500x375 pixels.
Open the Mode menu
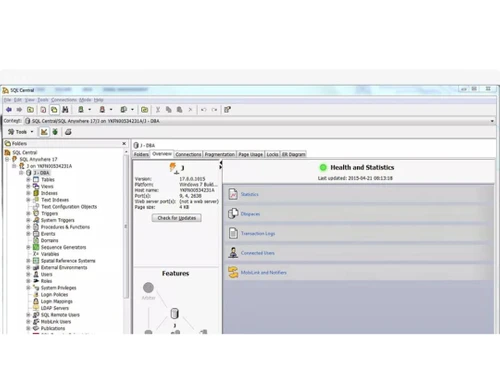tap(85, 100)
